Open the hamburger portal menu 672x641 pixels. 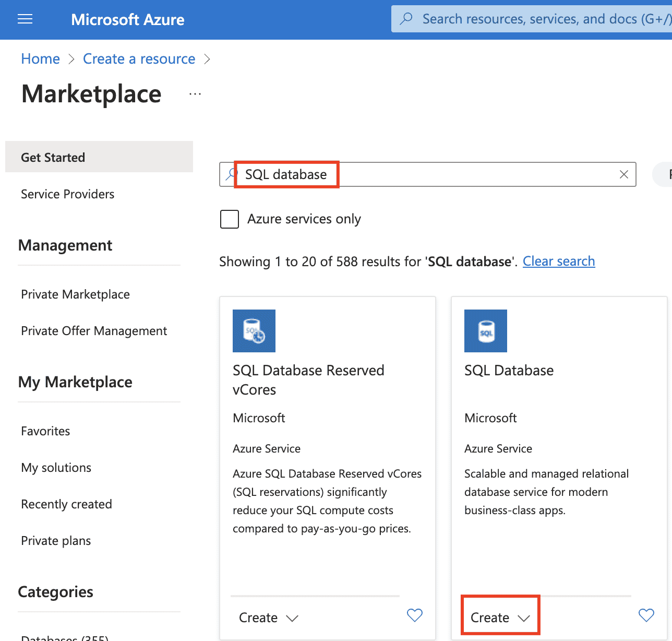tap(25, 19)
